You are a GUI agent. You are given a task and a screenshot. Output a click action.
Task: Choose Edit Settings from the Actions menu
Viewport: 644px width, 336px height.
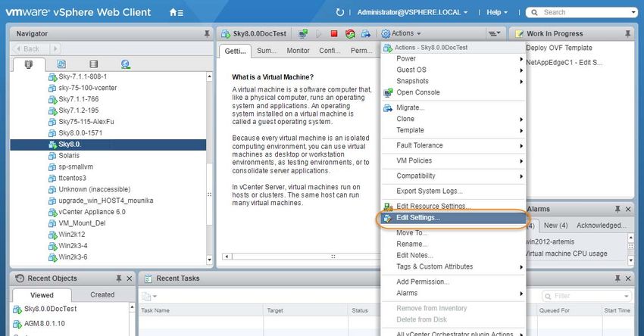point(417,218)
